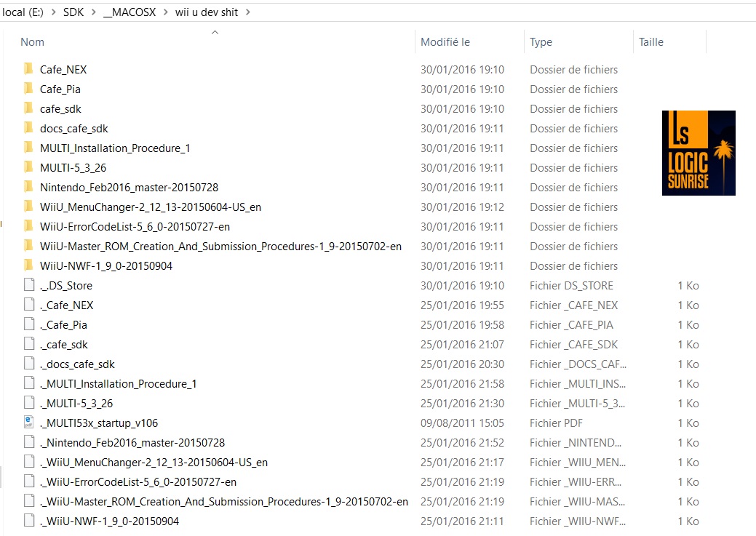Expand breadcrumb chevron after SDK
The image size is (756, 536).
click(94, 12)
